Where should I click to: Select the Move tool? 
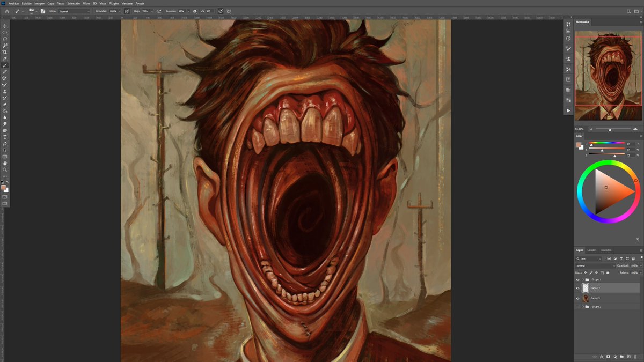[5, 25]
